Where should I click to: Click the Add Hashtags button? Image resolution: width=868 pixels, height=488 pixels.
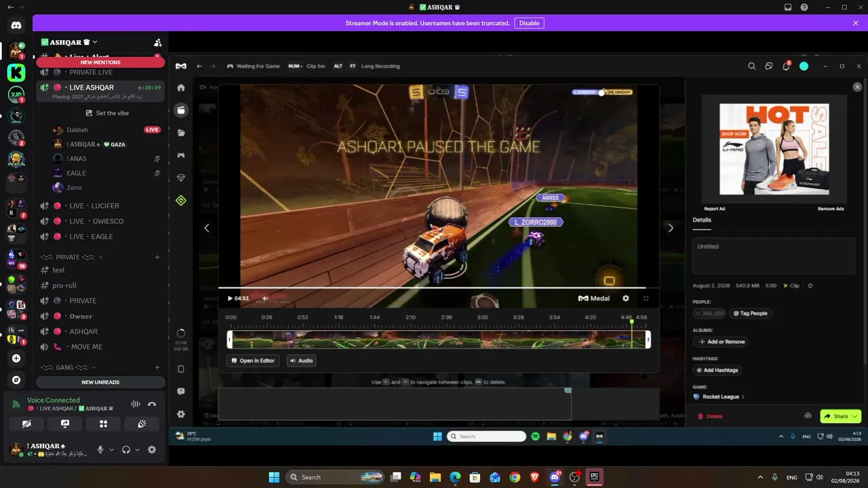717,370
